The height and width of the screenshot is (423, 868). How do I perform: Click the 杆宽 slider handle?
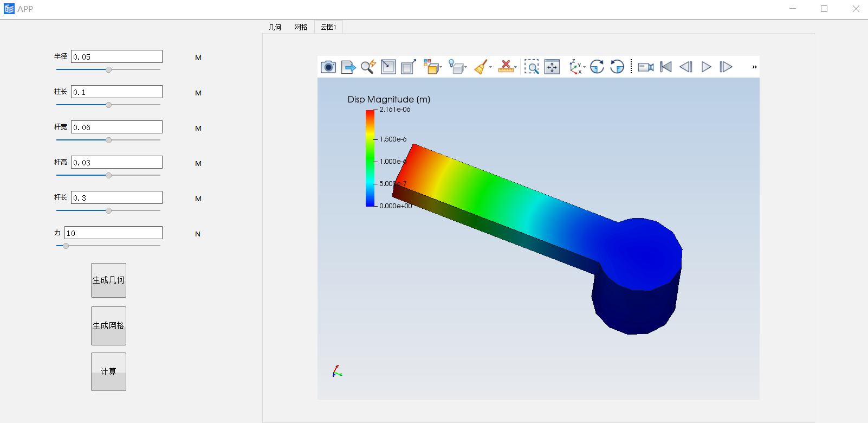coord(109,140)
